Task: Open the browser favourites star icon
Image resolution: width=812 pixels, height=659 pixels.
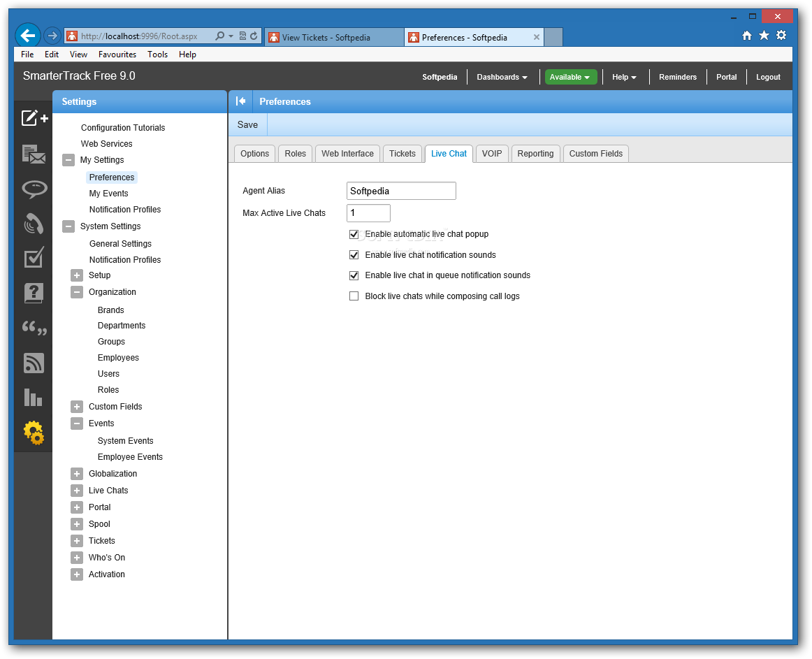Action: [764, 35]
